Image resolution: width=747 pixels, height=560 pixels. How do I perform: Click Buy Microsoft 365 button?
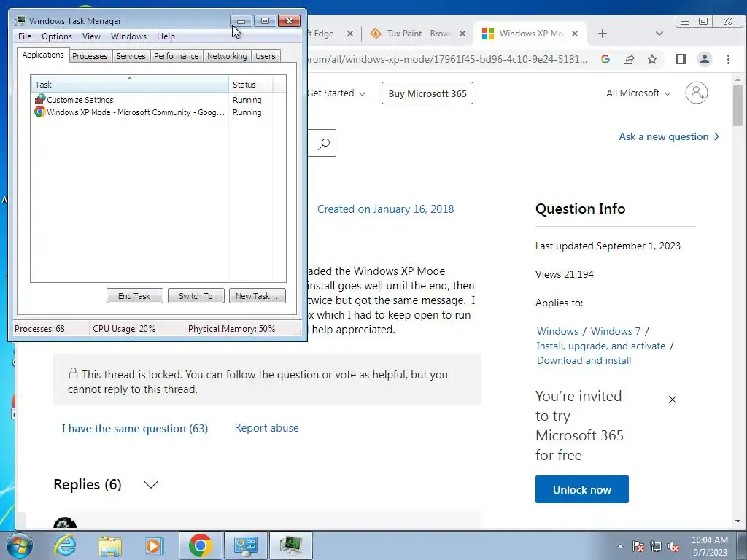click(427, 93)
